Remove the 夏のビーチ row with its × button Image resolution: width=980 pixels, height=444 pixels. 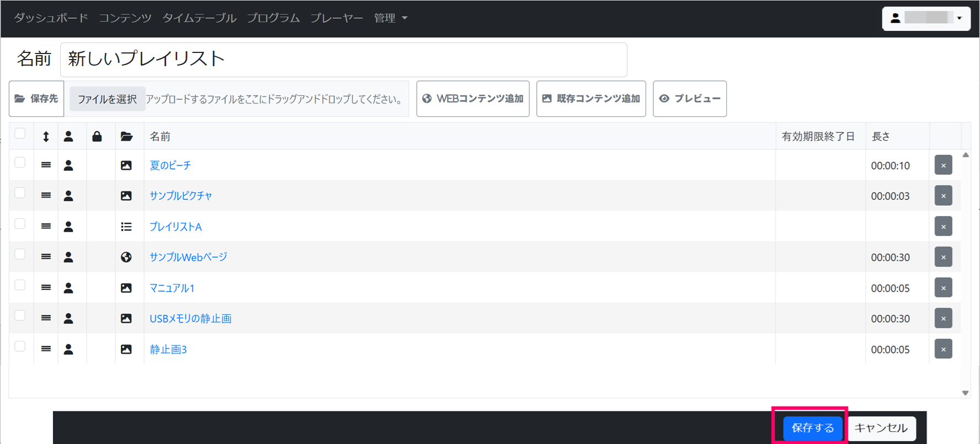pos(943,165)
